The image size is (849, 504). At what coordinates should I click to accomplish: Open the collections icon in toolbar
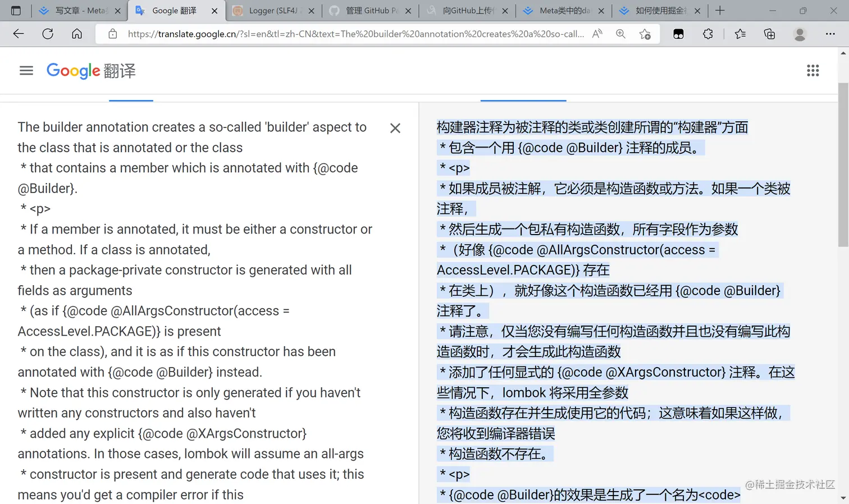pos(769,34)
